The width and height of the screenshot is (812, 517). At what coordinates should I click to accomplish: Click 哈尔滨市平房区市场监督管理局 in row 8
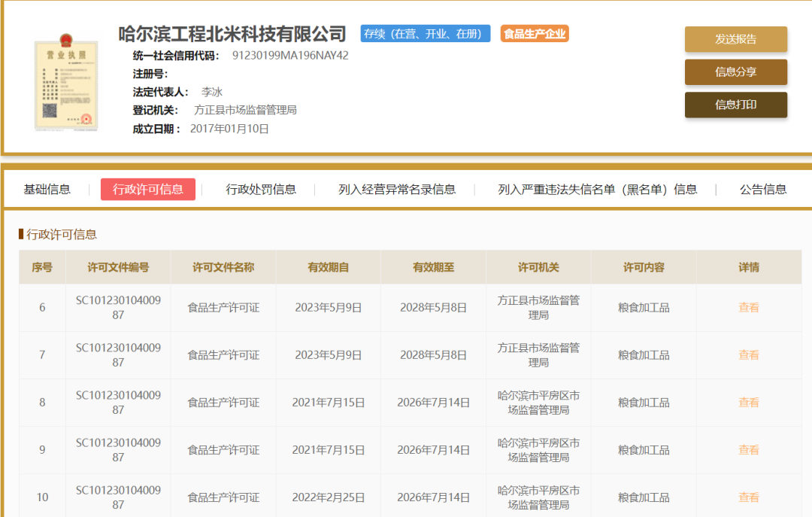click(538, 403)
